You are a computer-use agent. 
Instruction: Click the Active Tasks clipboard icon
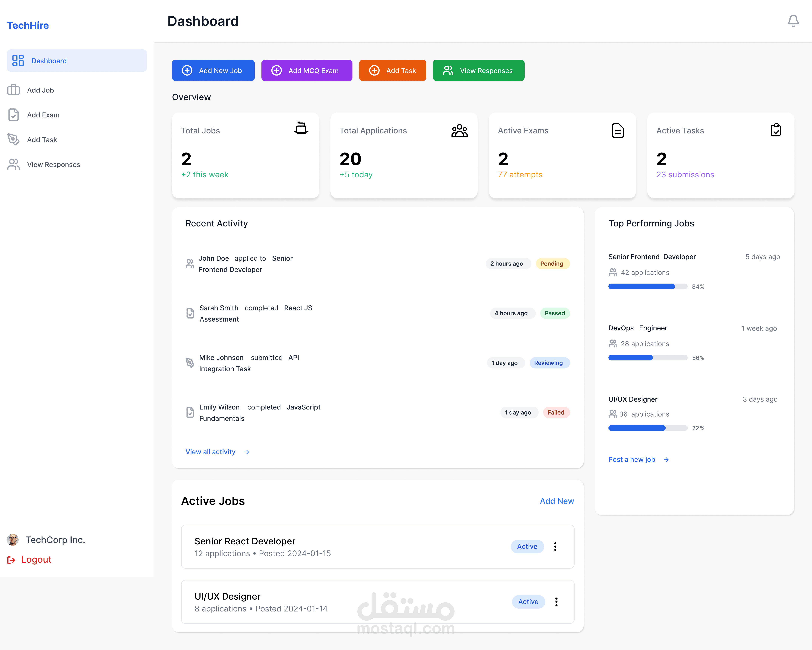[776, 130]
